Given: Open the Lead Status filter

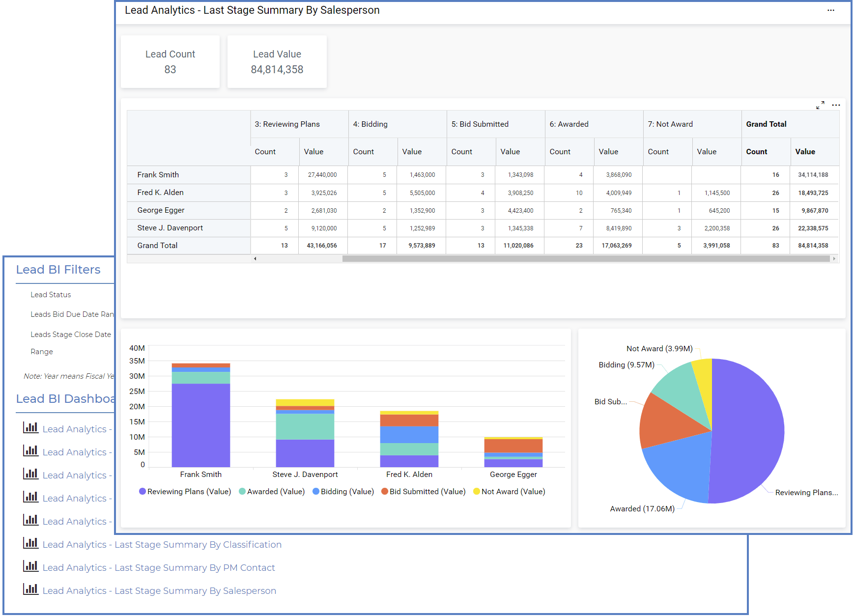Looking at the screenshot, I should 51,294.
